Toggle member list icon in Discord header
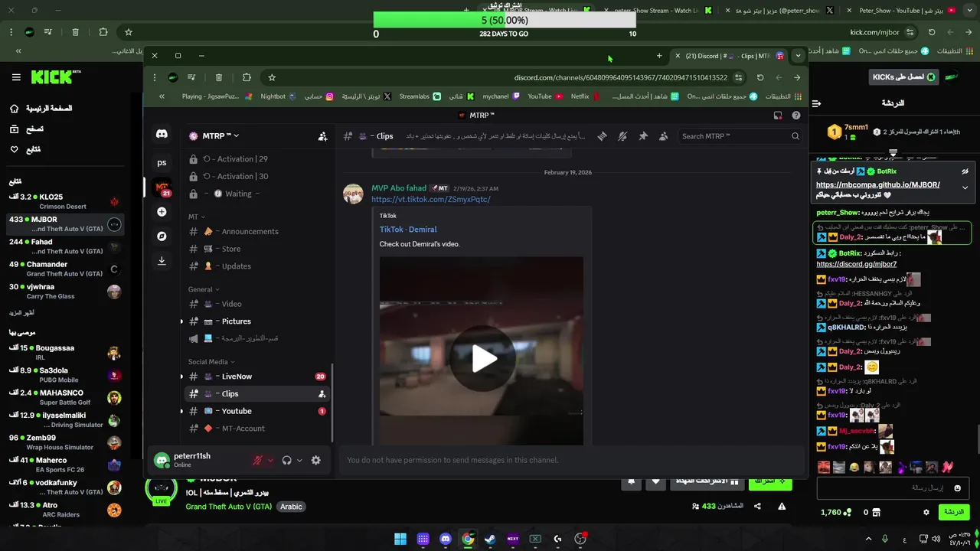The image size is (980, 551). click(x=663, y=136)
